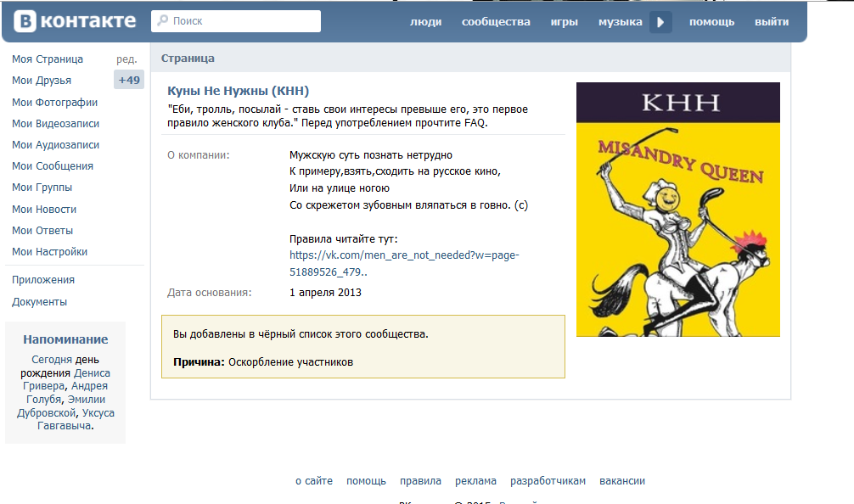Go to Моя Страница
Viewport: 854px width, 504px height.
coord(48,59)
